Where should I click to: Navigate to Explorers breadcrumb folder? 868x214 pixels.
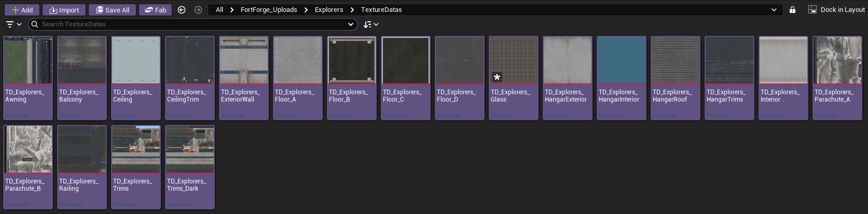(x=329, y=10)
